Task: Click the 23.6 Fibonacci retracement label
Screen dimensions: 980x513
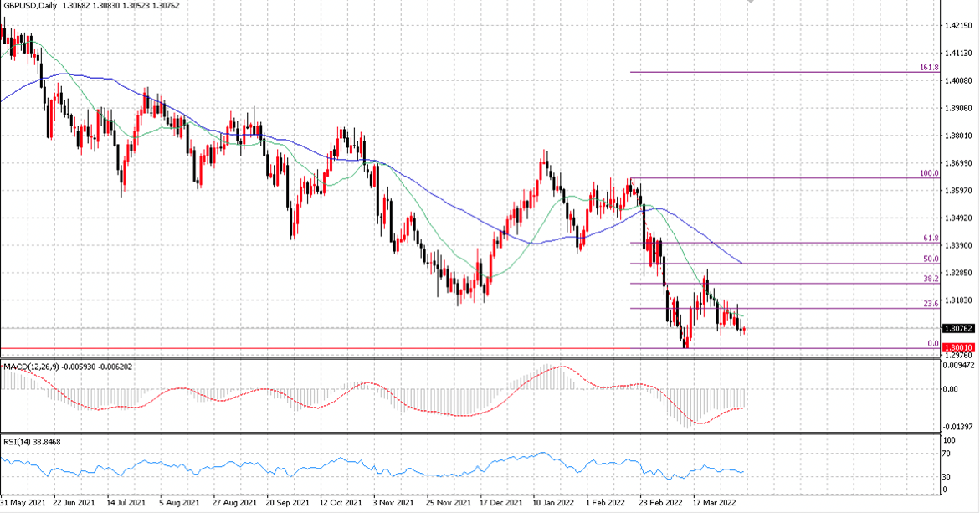Action: (931, 304)
